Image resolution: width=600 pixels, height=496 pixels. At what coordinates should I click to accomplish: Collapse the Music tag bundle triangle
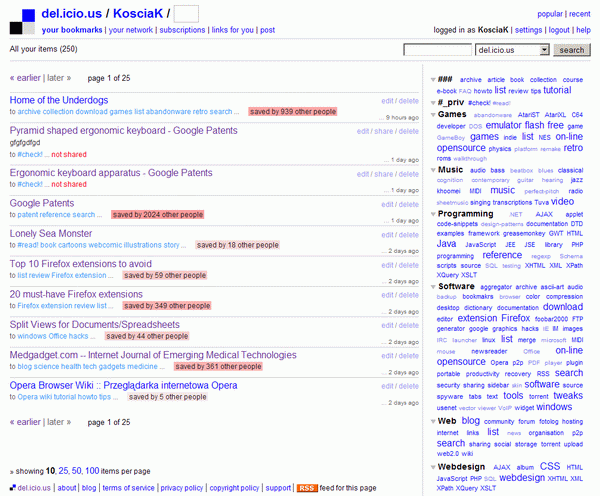coord(431,170)
